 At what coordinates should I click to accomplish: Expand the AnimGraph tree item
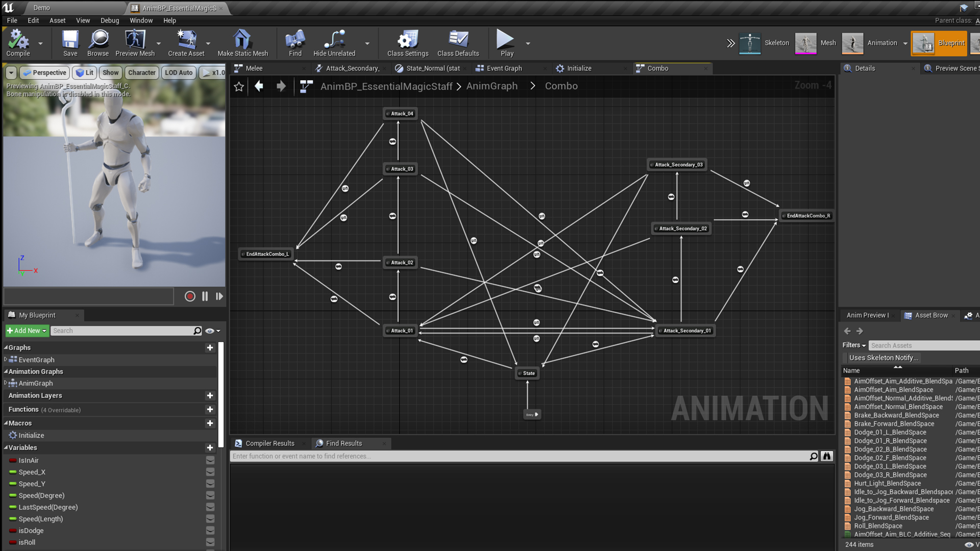coord(6,383)
